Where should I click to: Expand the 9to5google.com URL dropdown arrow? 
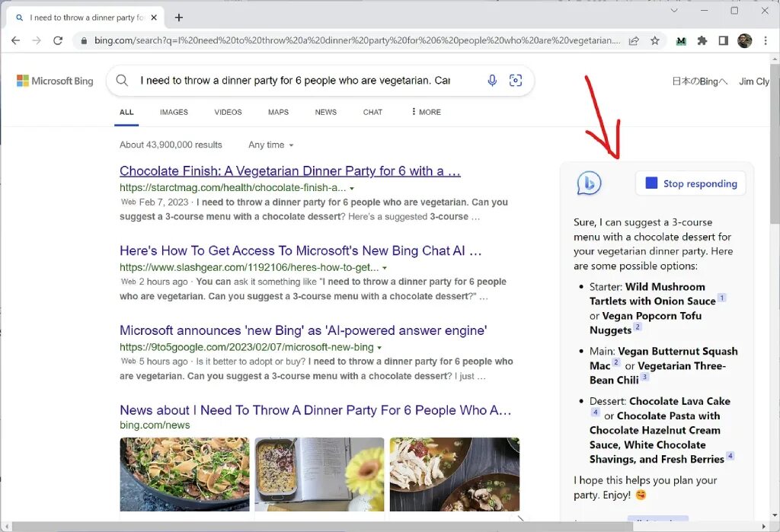[x=379, y=348]
